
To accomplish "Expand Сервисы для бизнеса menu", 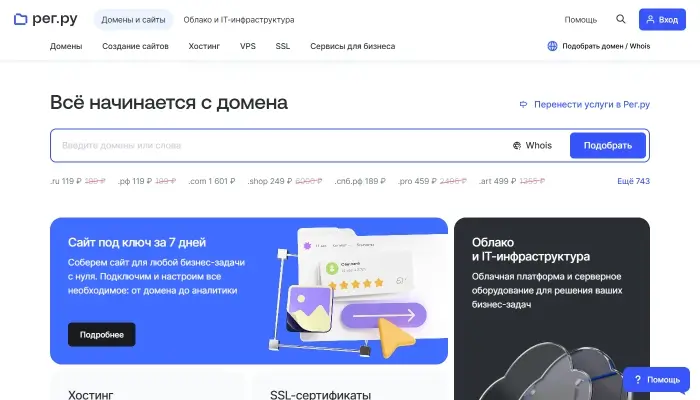I will click(x=353, y=46).
